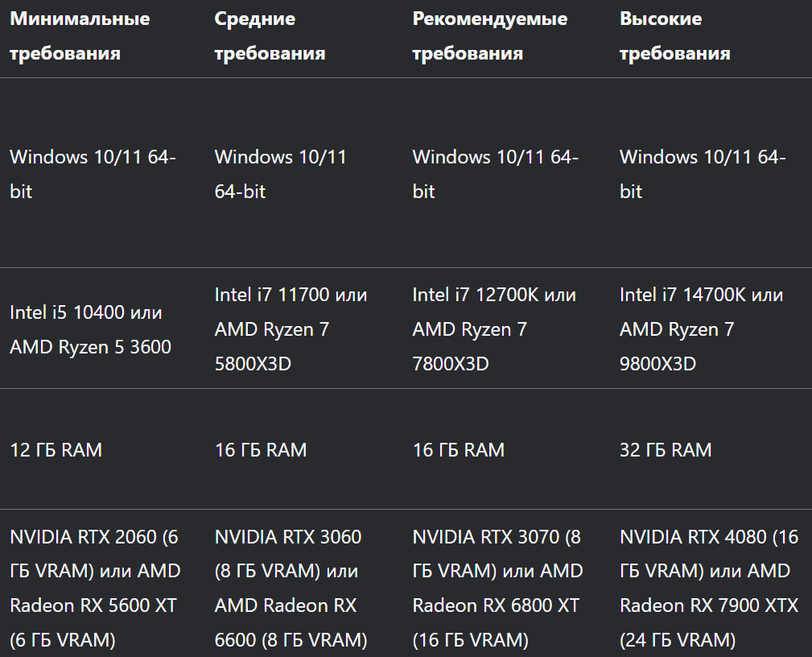
Task: Click the 'NVIDIA RTX 4080' graphics card cell
Action: pos(709,588)
